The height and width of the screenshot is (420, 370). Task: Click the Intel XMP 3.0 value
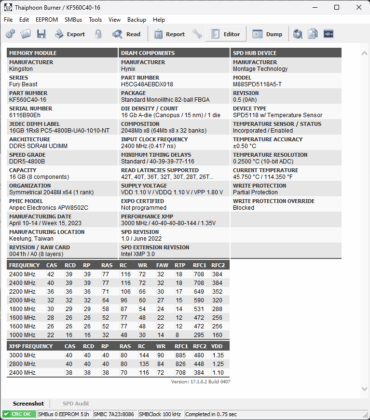pos(138,254)
